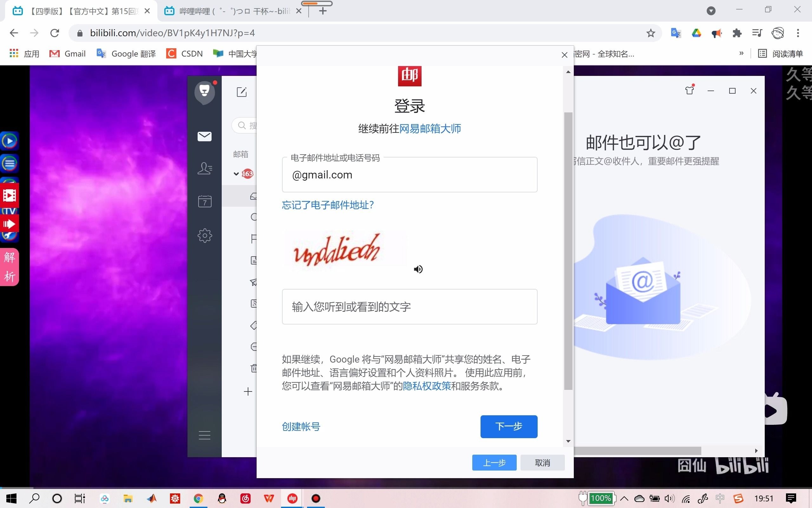The image size is (812, 508).
Task: Open Windows Start menu
Action: (11, 498)
